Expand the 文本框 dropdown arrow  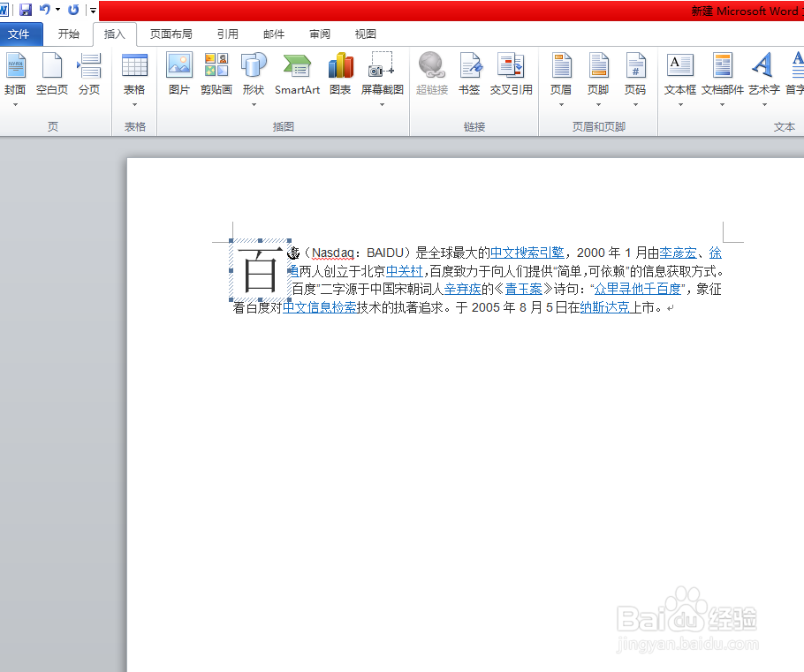coord(680,104)
